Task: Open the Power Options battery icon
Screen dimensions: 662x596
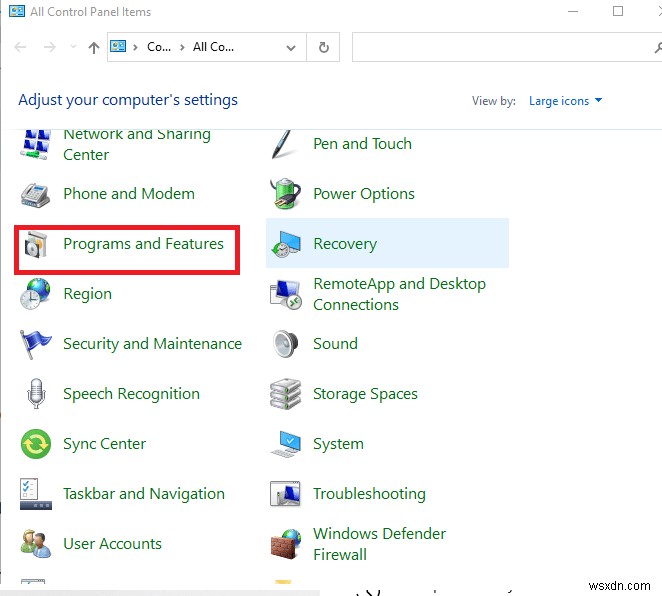Action: click(x=286, y=194)
